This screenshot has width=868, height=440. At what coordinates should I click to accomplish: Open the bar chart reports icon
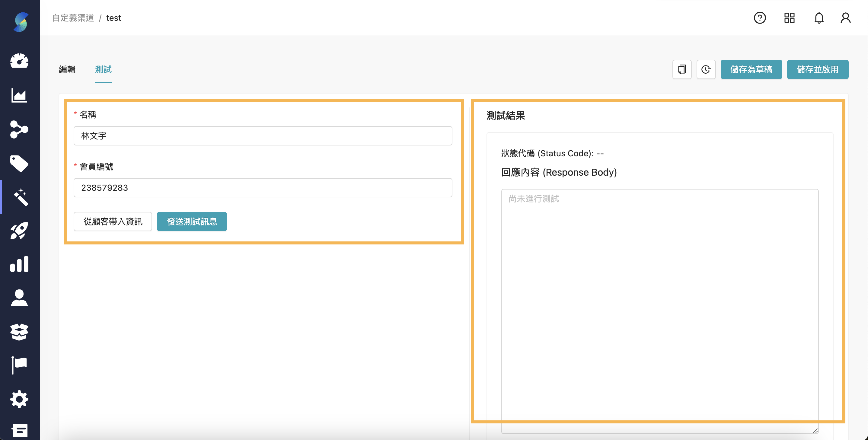[x=19, y=264]
